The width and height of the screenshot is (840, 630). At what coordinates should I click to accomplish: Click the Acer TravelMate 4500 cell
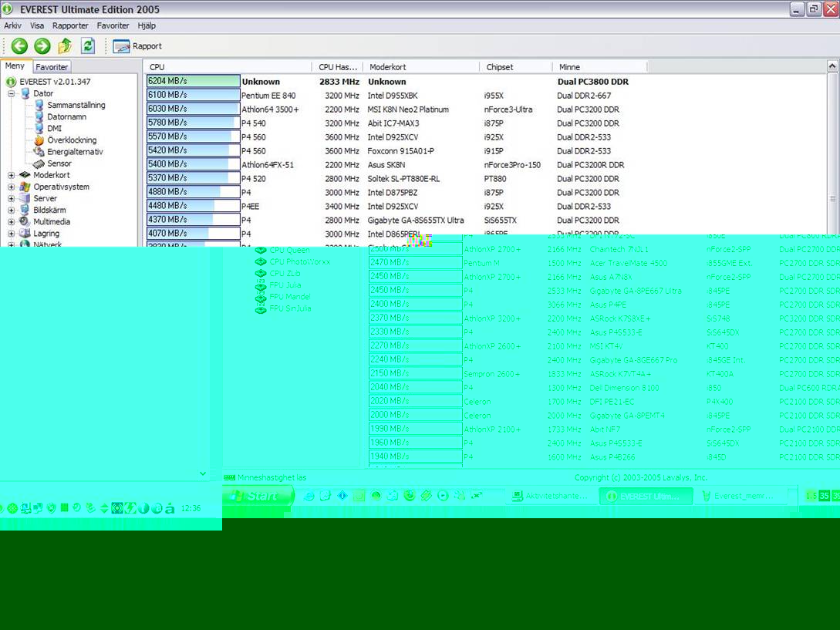click(x=629, y=263)
